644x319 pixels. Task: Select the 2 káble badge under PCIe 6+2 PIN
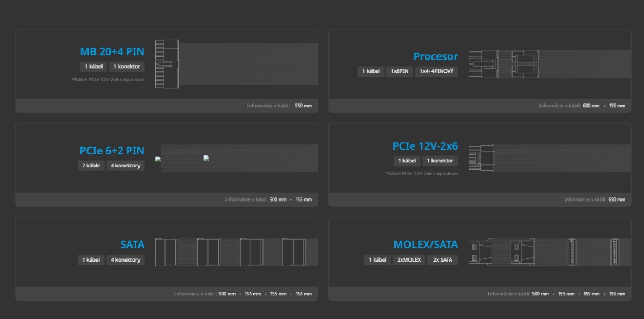[x=91, y=166]
